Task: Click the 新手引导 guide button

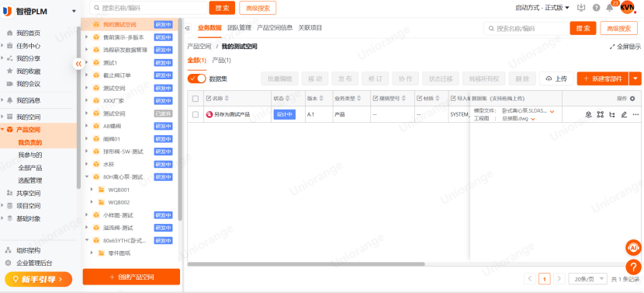Action: point(38,280)
